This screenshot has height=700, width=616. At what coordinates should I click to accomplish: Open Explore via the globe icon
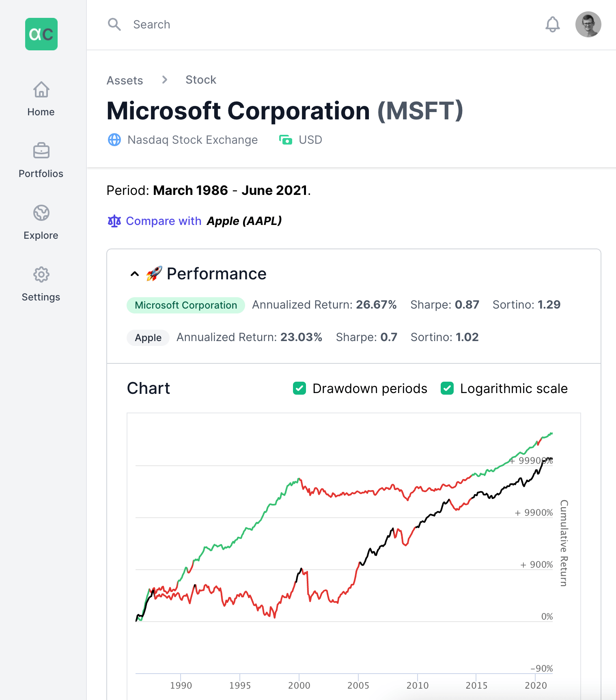(41, 213)
